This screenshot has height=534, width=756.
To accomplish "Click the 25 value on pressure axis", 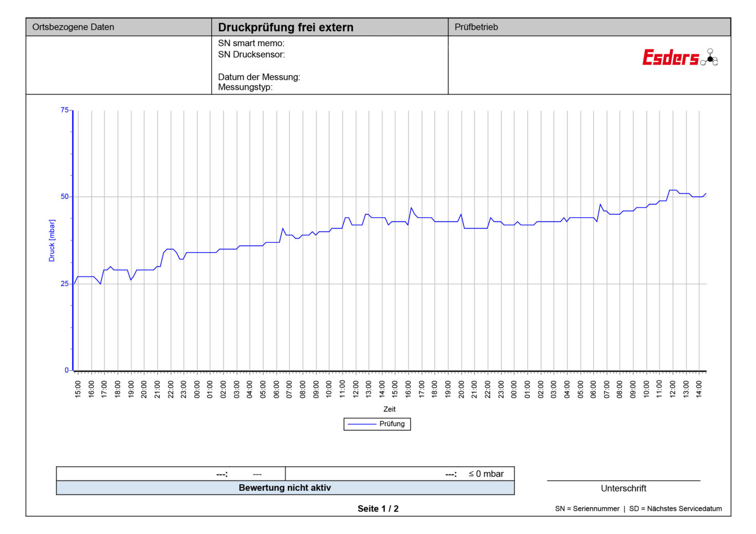I will [65, 284].
